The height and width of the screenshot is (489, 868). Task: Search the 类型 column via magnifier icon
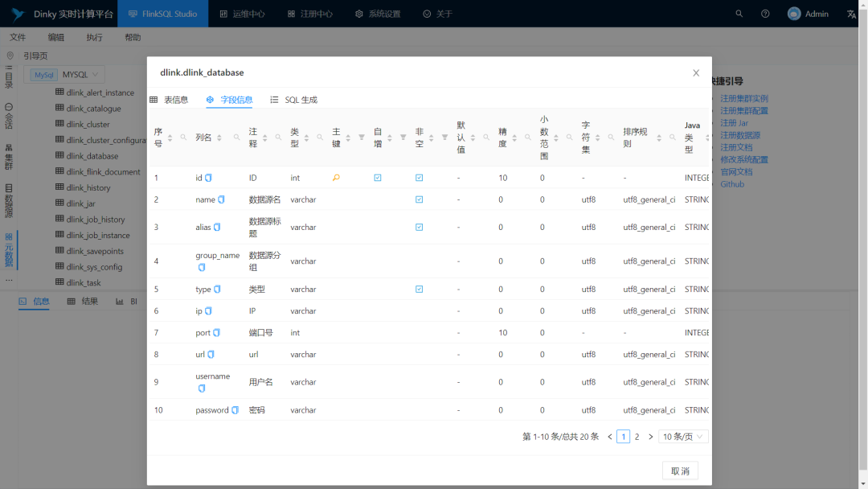click(x=320, y=138)
